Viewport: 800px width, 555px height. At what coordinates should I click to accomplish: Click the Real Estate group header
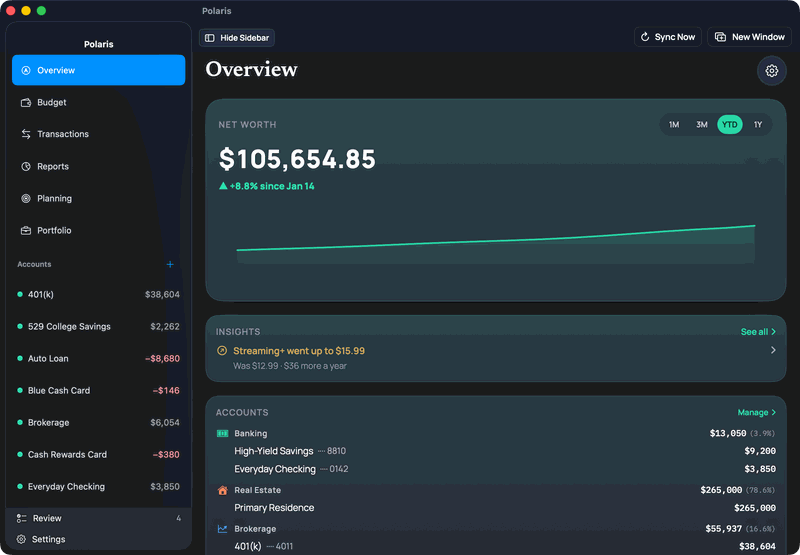tap(495, 490)
